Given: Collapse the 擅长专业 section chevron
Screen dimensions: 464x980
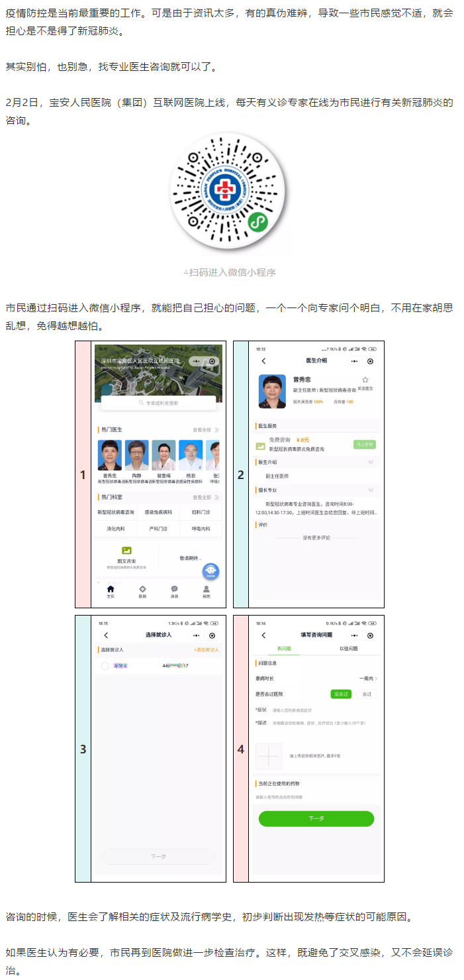Looking at the screenshot, I should (x=371, y=490).
